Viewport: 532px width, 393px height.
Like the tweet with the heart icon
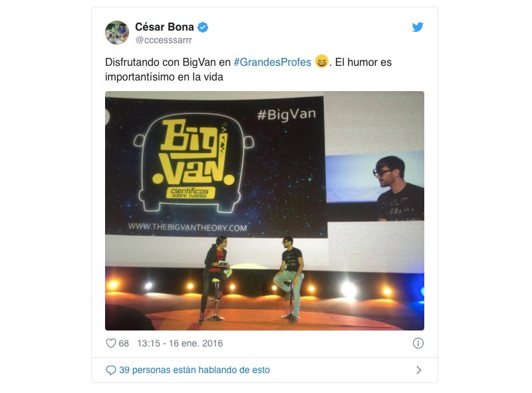click(111, 343)
